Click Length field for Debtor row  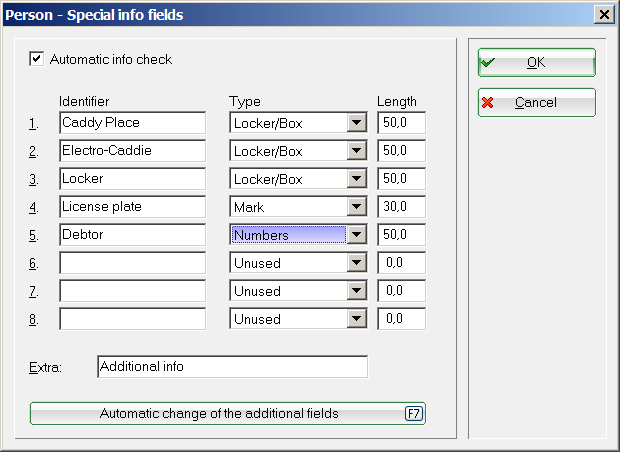(401, 235)
